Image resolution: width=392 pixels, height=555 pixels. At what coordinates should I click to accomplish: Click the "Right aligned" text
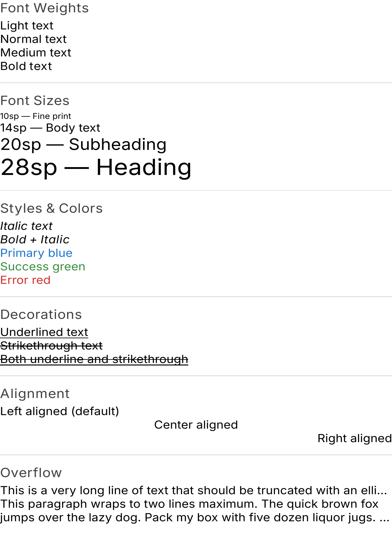(354, 439)
